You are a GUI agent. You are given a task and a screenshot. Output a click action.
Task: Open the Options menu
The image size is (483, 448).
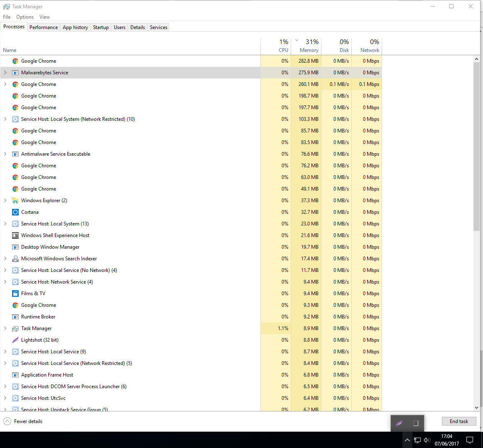pyautogui.click(x=25, y=17)
